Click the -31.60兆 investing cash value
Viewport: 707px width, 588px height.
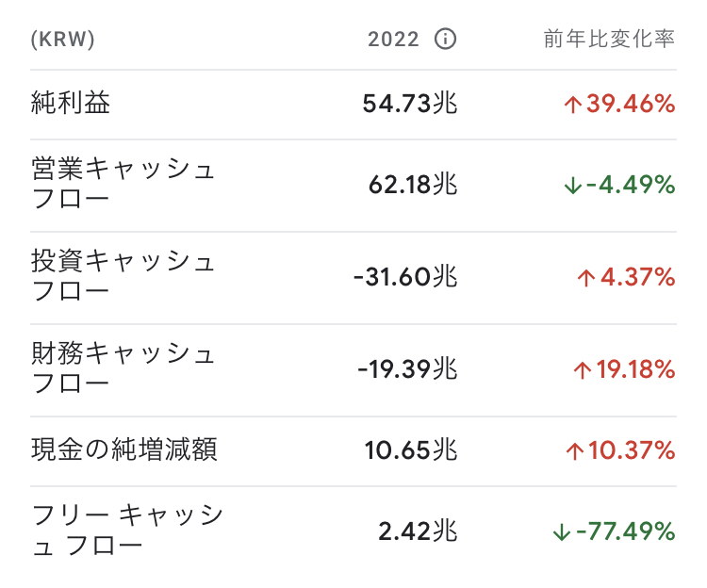[x=405, y=277]
